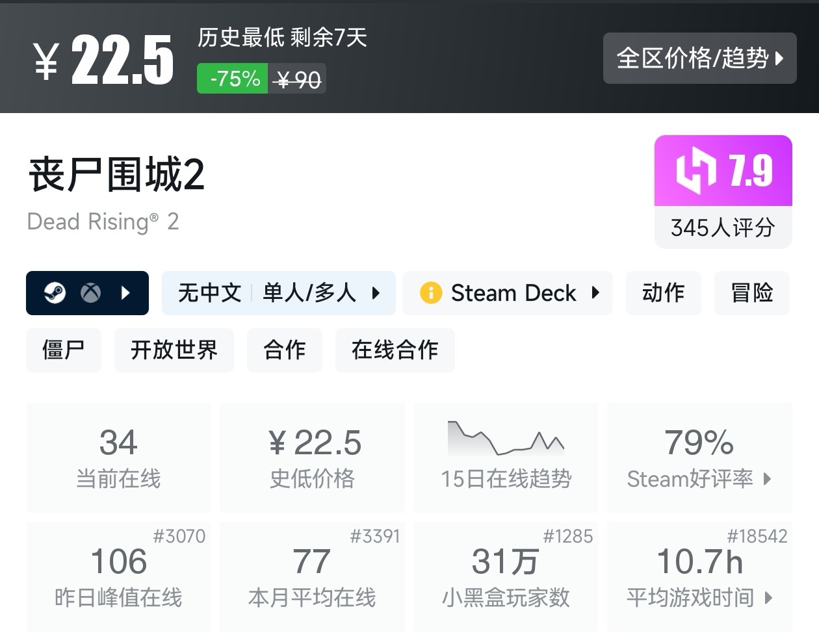Select the 冒险 genre tag
The width and height of the screenshot is (819, 644).
pos(751,293)
